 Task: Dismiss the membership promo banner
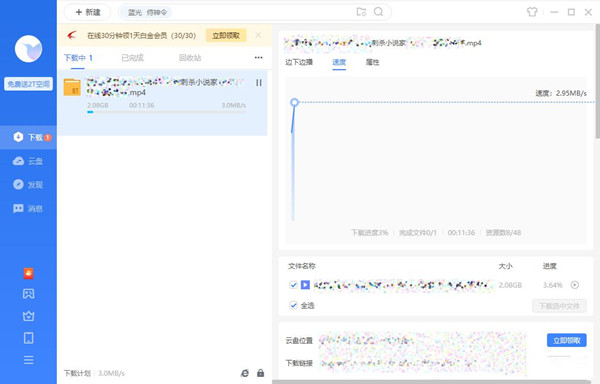[x=258, y=35]
